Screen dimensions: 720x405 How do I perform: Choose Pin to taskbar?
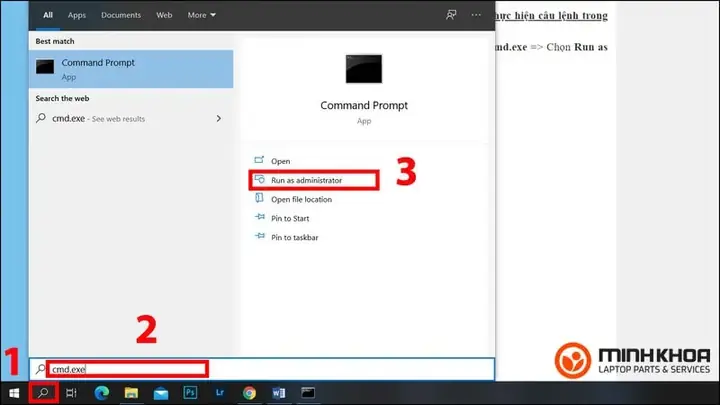point(294,237)
